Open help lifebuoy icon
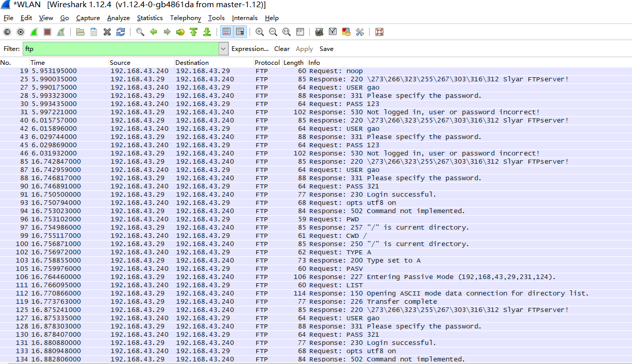Screen dimensions: 632x364 (379, 32)
